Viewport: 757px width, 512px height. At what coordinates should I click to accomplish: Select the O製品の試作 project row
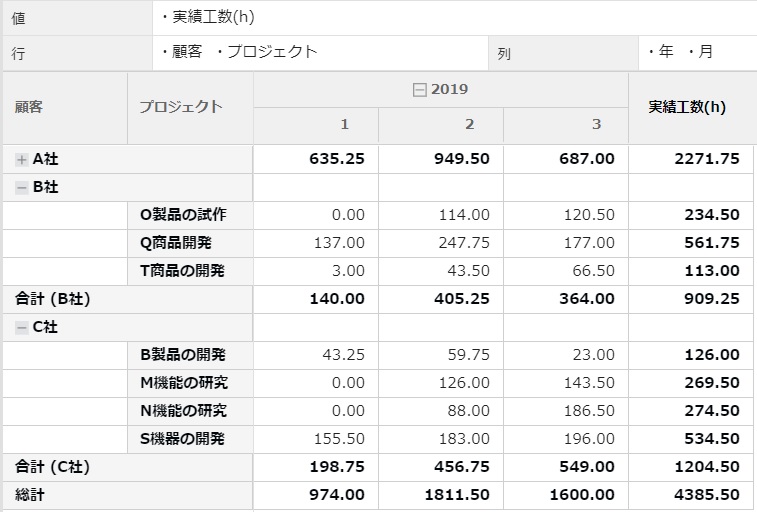[183, 215]
